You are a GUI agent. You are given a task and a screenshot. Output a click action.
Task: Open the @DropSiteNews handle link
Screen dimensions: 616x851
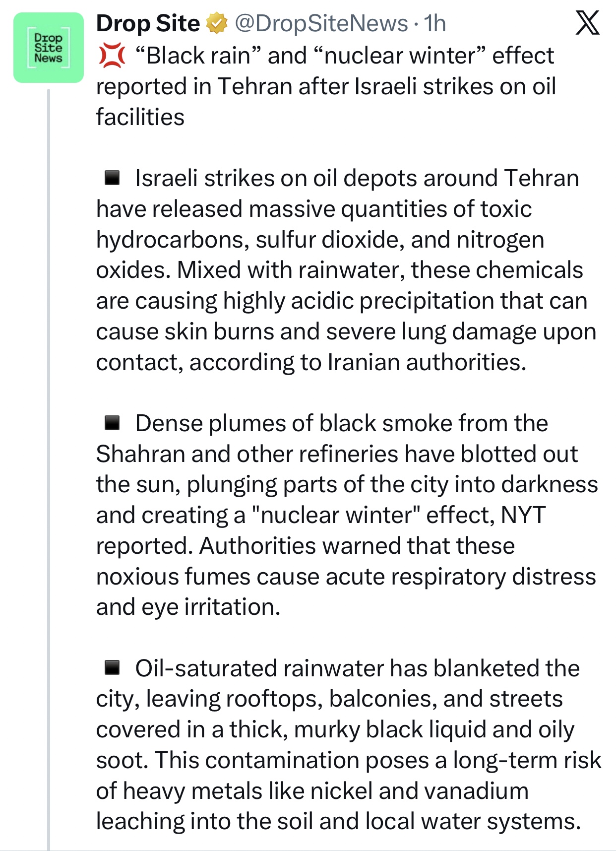coord(320,23)
